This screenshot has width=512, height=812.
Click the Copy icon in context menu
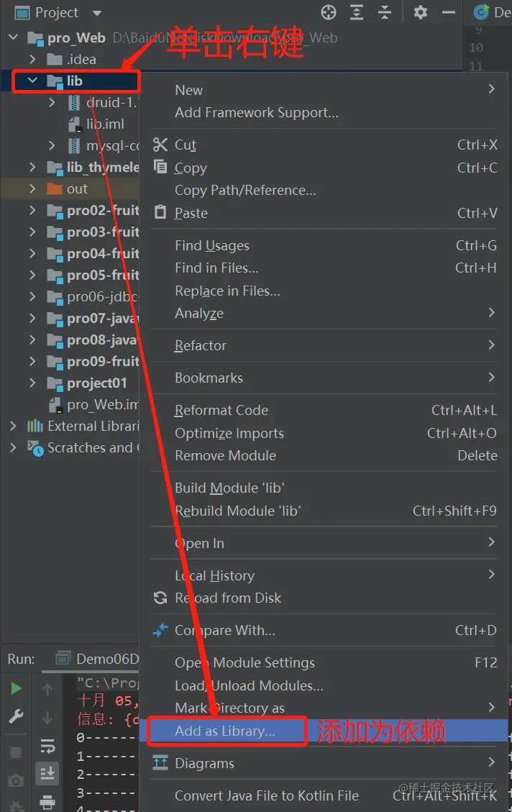160,167
